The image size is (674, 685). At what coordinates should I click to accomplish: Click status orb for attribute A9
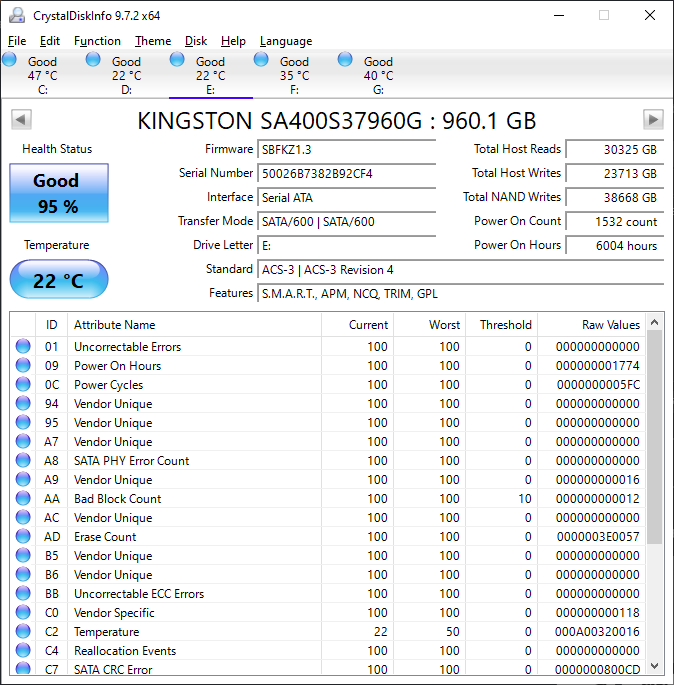(23, 479)
